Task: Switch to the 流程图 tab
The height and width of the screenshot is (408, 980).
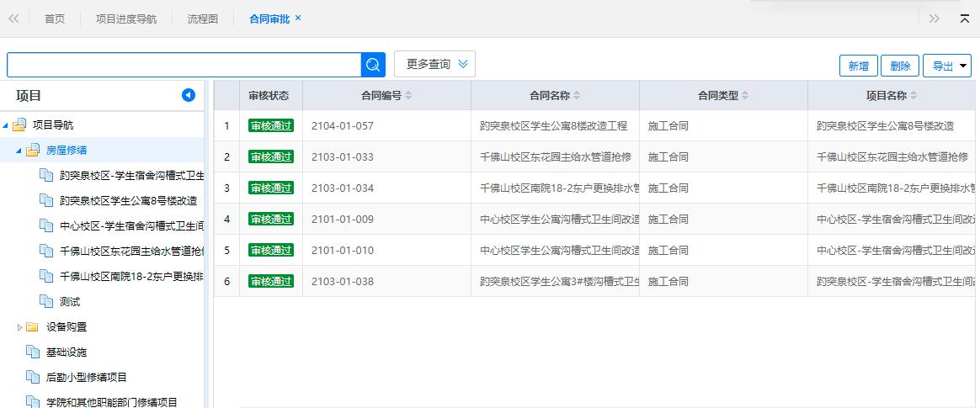Action: click(202, 19)
